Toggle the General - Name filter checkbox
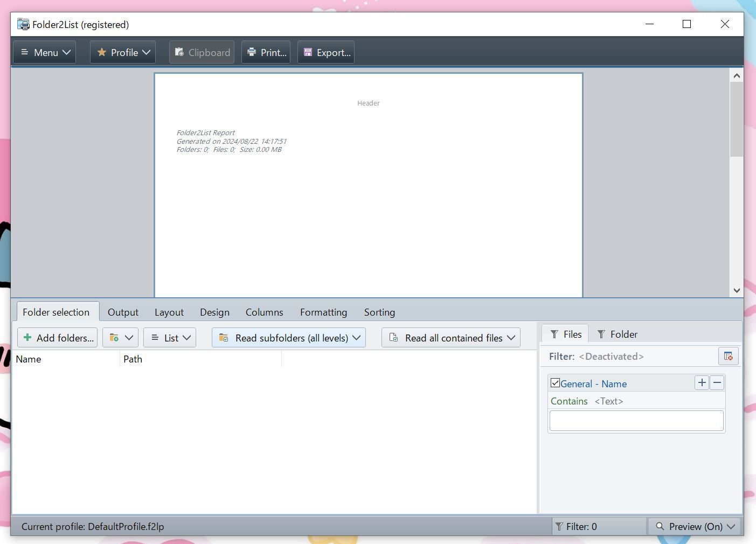This screenshot has width=756, height=544. (555, 383)
